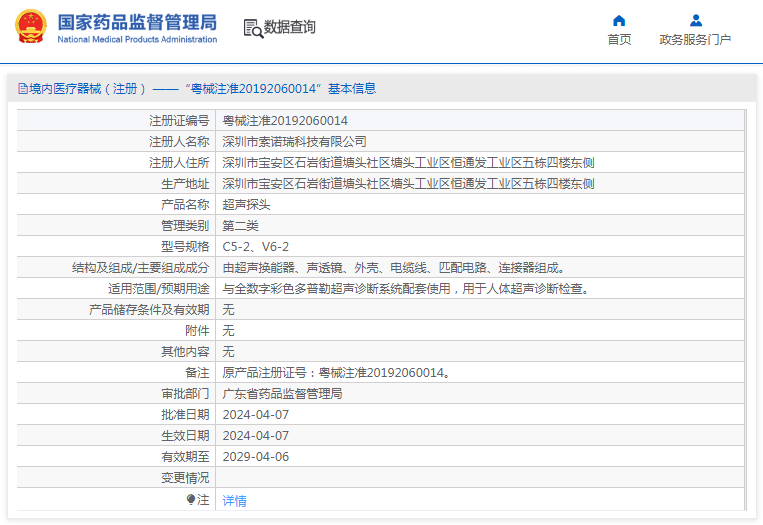Select 深圳市索诺瑞科技有限公司 company name
The image size is (763, 525).
click(294, 142)
